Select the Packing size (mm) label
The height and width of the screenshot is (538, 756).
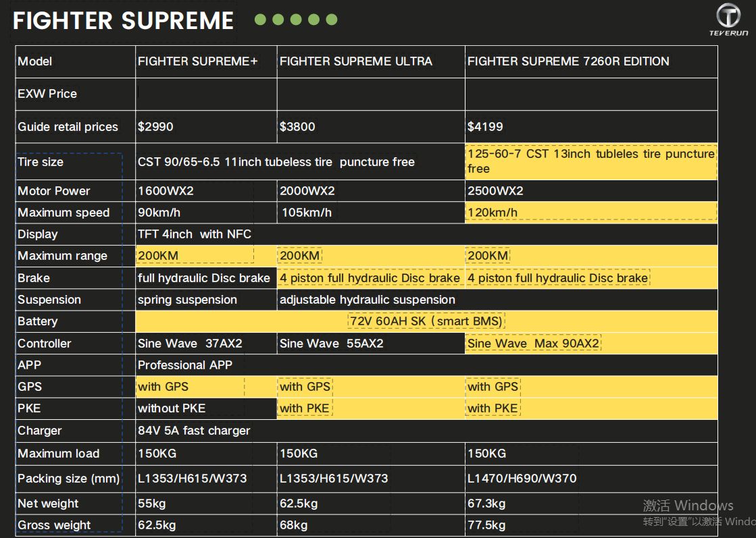68,479
